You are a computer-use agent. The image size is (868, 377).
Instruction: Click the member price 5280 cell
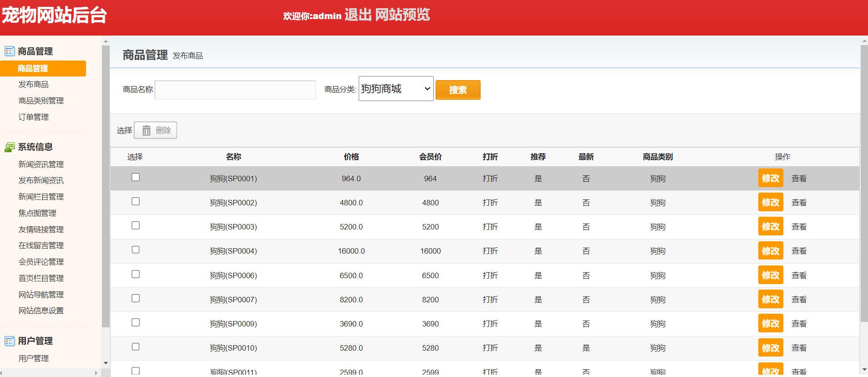(x=430, y=348)
